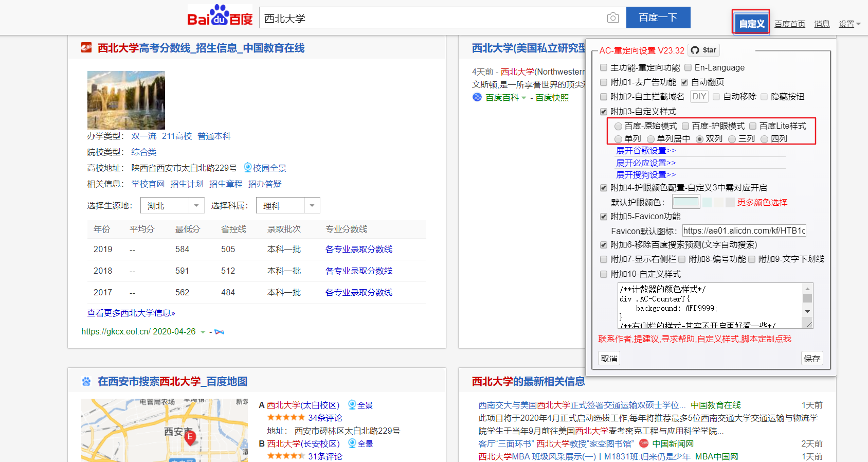Image resolution: width=868 pixels, height=462 pixels.
Task: Select the 单列居中 layout radio
Action: click(x=650, y=139)
